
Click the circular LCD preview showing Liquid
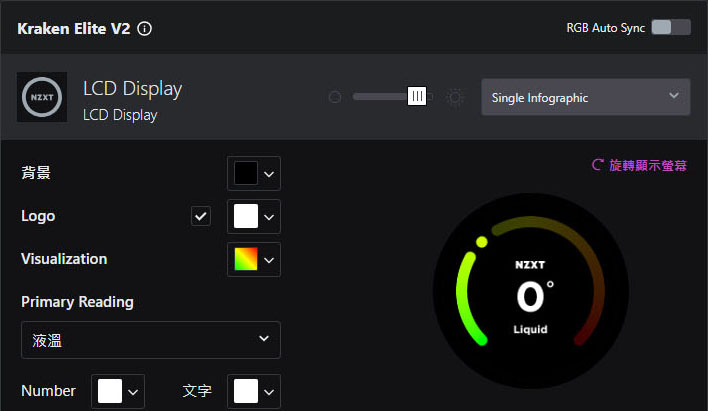pyautogui.click(x=531, y=291)
